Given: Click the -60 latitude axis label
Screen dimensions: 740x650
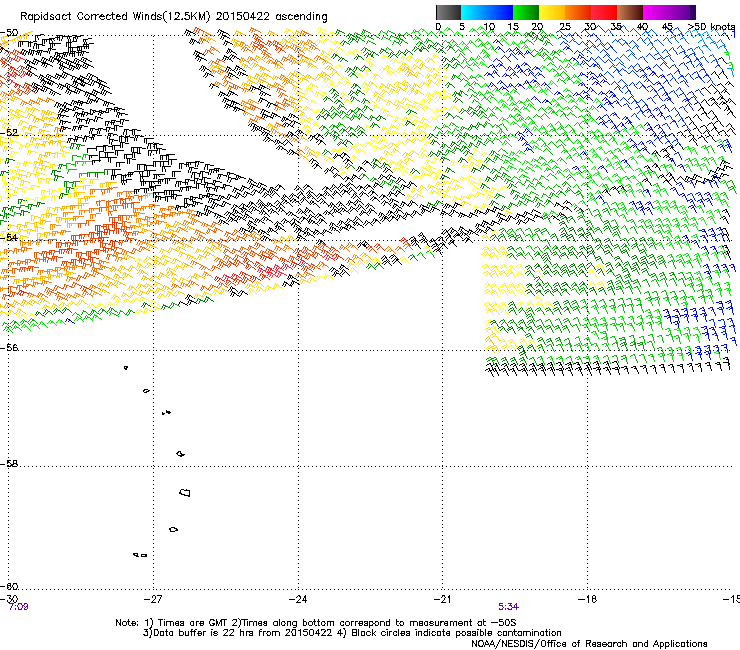Looking at the screenshot, I should coord(9,586).
